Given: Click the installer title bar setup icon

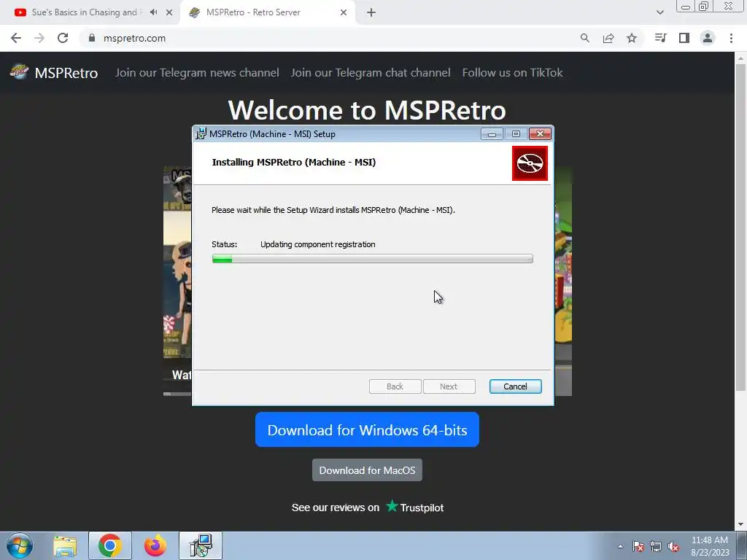Looking at the screenshot, I should coord(201,134).
